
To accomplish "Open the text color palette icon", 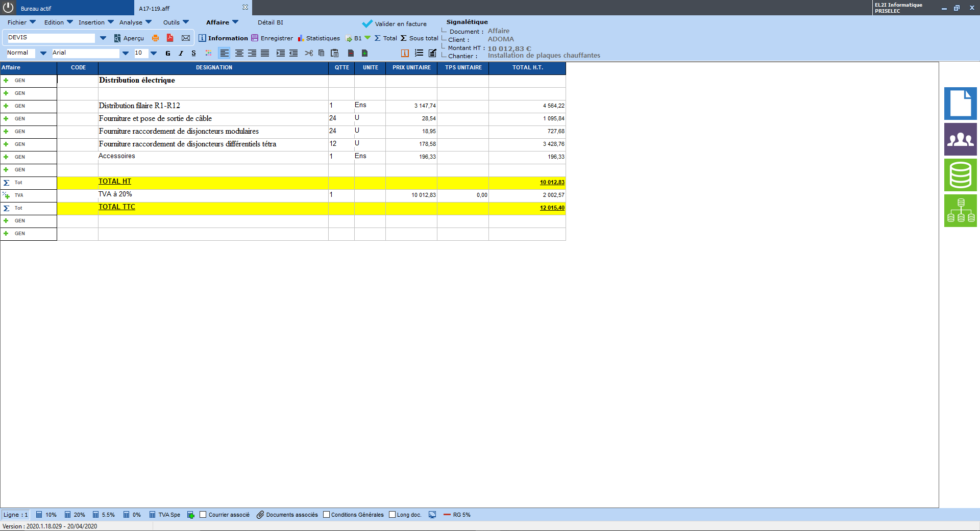I will 208,53.
